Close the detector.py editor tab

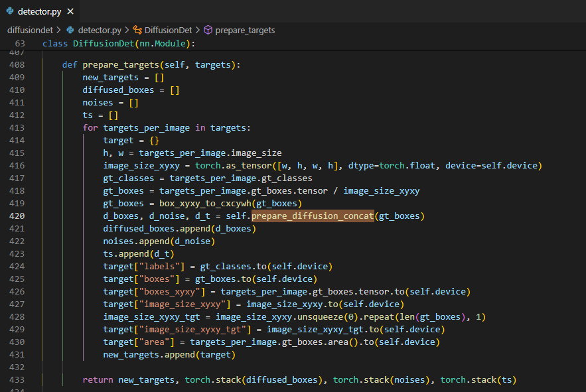coord(70,12)
